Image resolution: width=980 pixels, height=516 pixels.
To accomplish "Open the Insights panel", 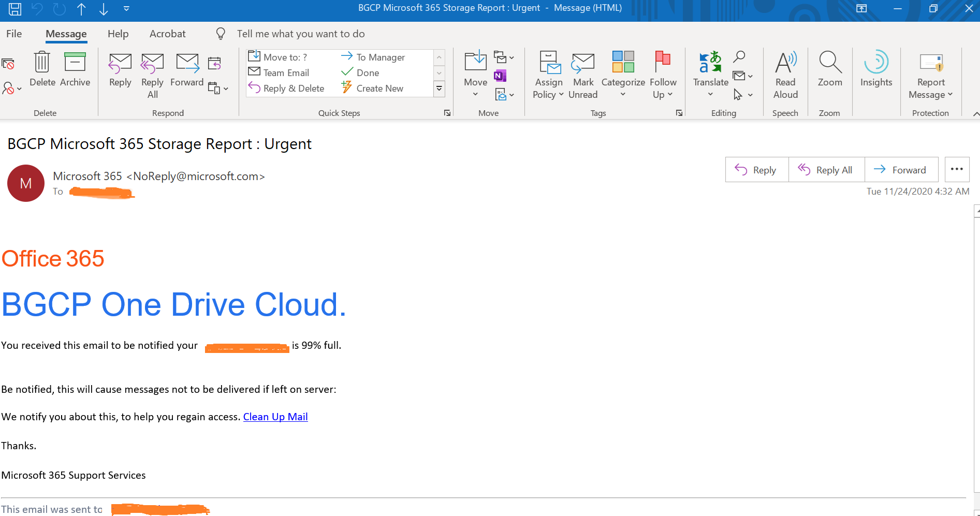I will [x=876, y=69].
